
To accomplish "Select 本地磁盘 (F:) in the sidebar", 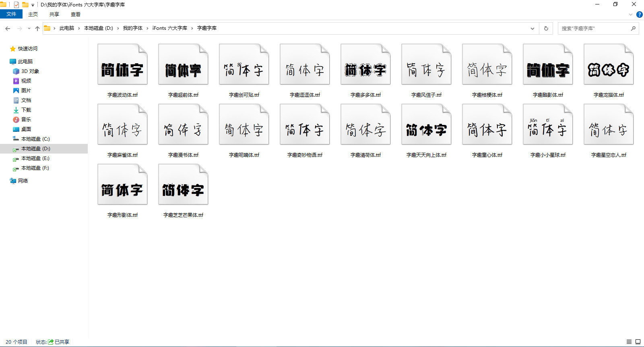I will [35, 168].
